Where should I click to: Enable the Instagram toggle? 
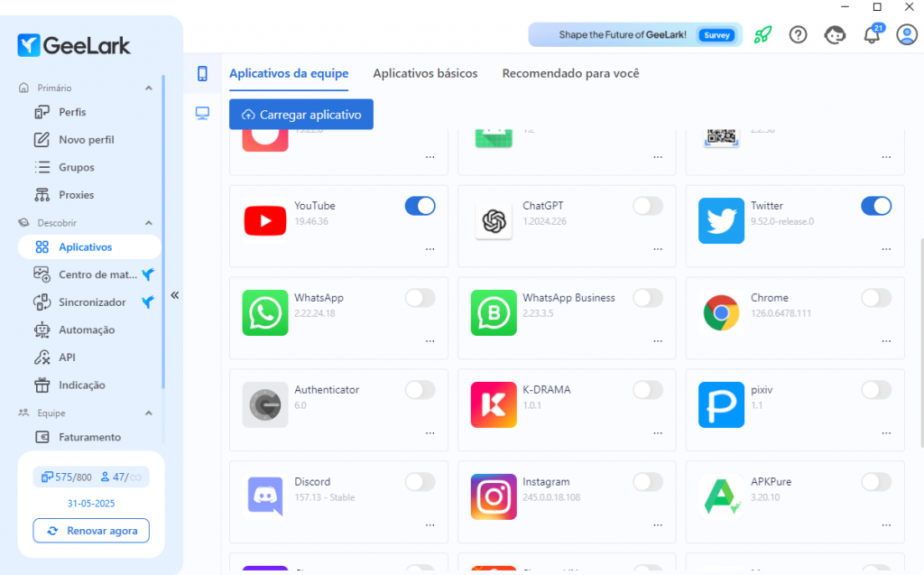click(x=648, y=482)
